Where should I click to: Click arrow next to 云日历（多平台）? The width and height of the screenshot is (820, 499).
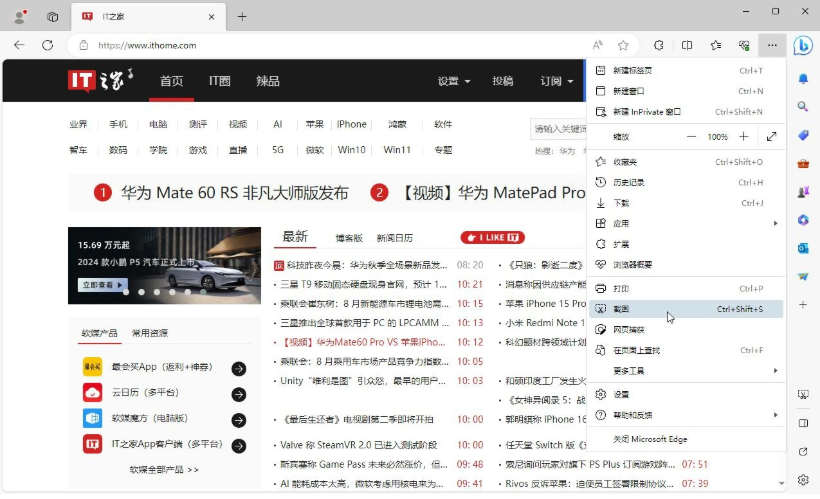[239, 394]
